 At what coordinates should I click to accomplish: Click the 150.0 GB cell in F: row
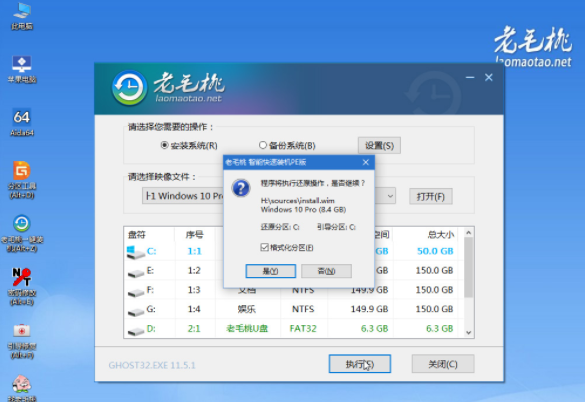(x=435, y=290)
